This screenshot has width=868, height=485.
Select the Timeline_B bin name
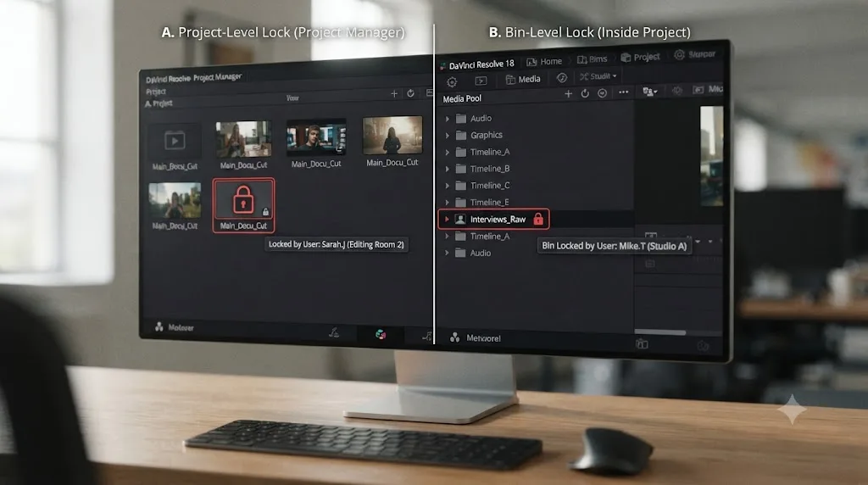(490, 169)
